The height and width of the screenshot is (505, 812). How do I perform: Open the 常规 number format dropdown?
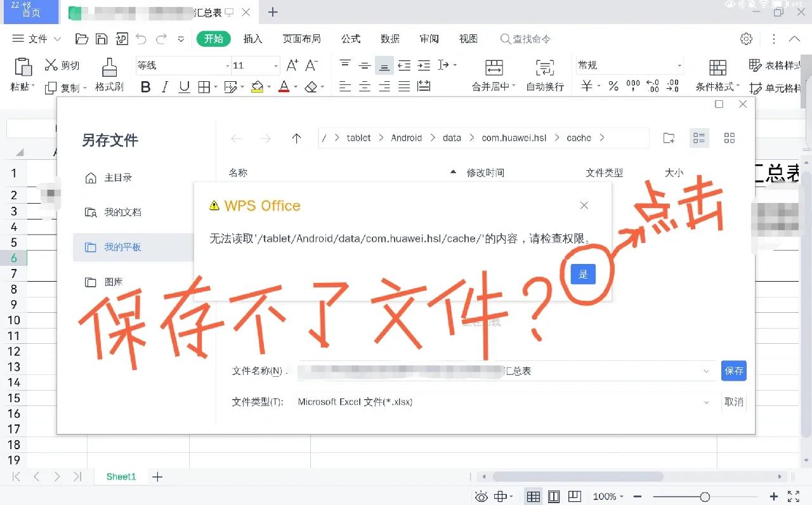(680, 65)
